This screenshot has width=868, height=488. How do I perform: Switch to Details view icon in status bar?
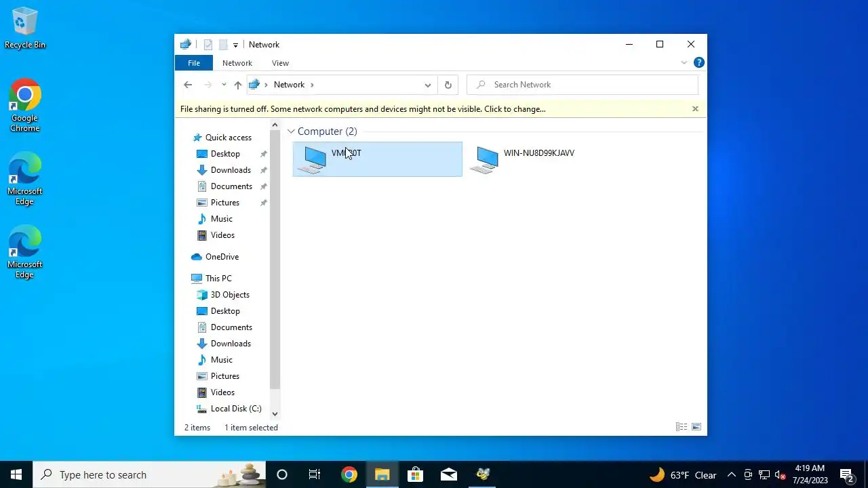tap(682, 427)
